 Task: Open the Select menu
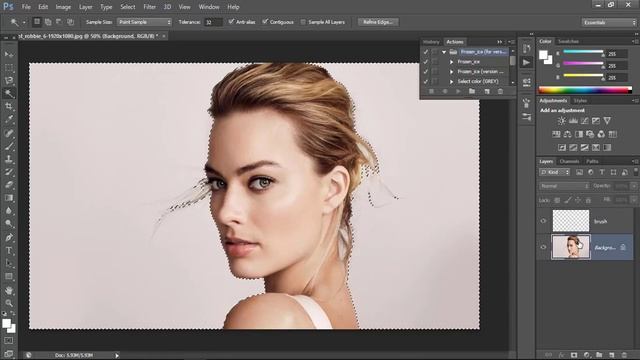(128, 7)
